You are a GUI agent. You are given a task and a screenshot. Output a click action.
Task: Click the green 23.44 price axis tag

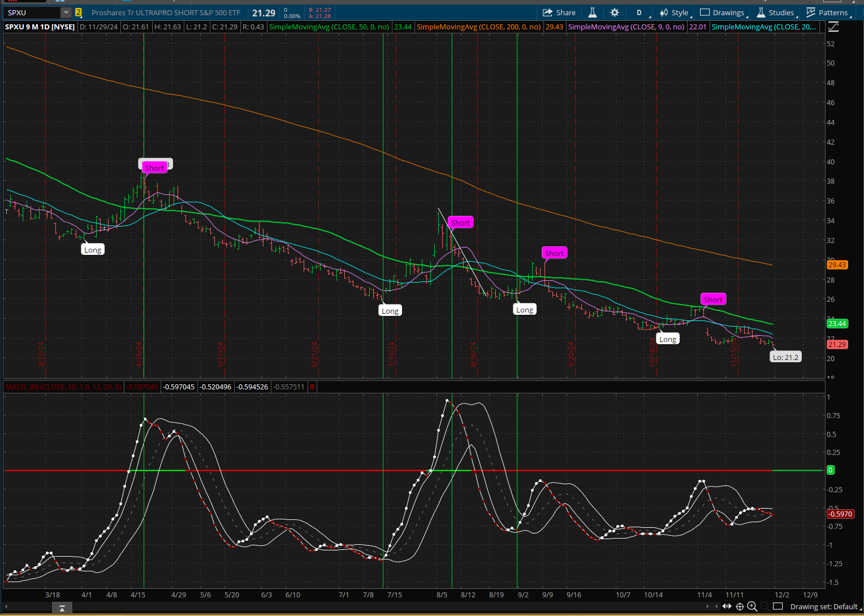coord(837,324)
